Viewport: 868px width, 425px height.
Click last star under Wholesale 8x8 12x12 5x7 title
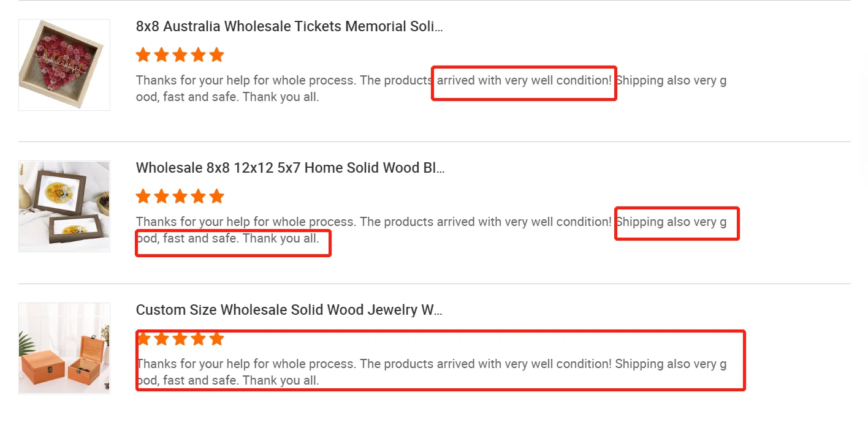pos(216,197)
